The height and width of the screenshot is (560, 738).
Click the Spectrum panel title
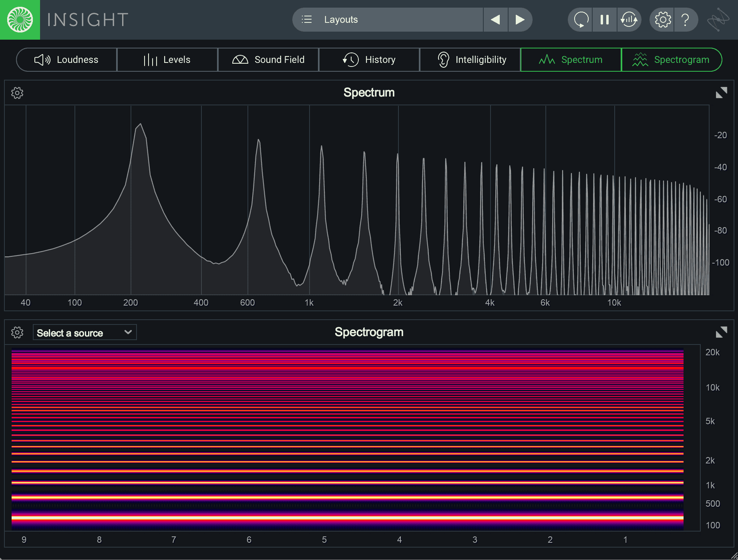(369, 93)
